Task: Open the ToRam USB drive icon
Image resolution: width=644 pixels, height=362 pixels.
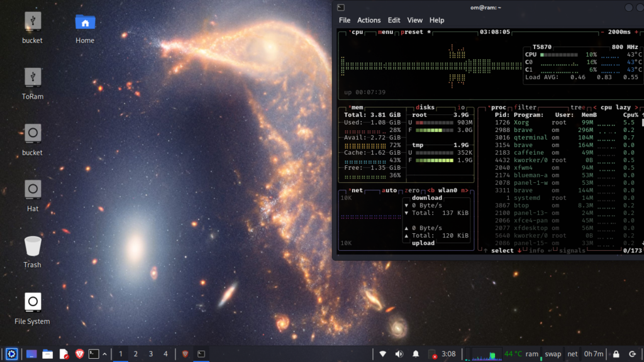Action: click(33, 78)
